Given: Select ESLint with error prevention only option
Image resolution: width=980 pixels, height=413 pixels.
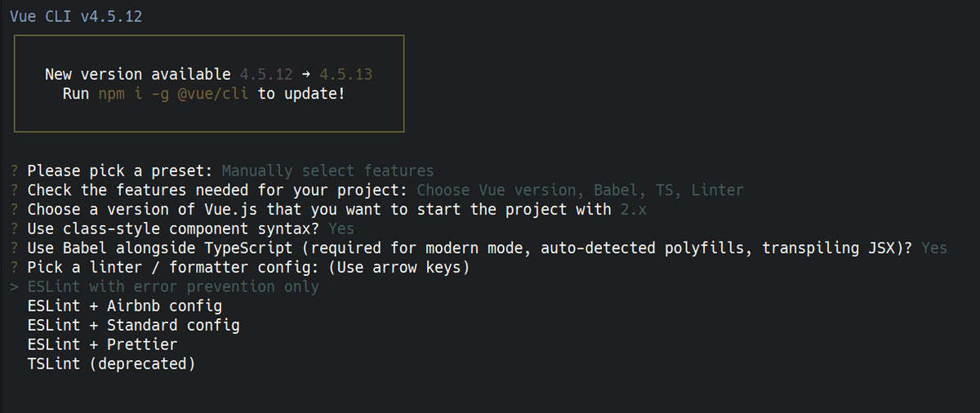Looking at the screenshot, I should (x=173, y=286).
